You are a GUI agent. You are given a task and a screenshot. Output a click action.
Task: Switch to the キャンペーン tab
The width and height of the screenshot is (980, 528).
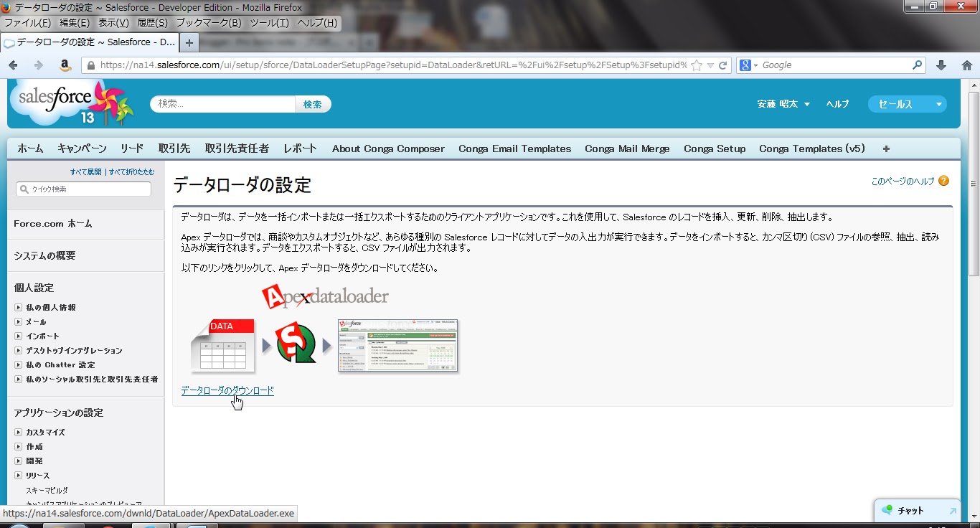(x=82, y=148)
